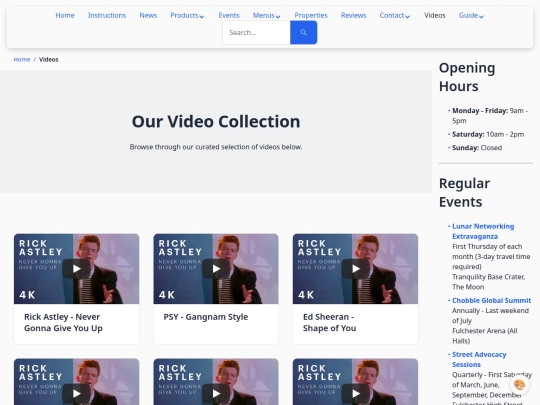Click the blue search magnifier button
This screenshot has width=540, height=405.
click(303, 32)
